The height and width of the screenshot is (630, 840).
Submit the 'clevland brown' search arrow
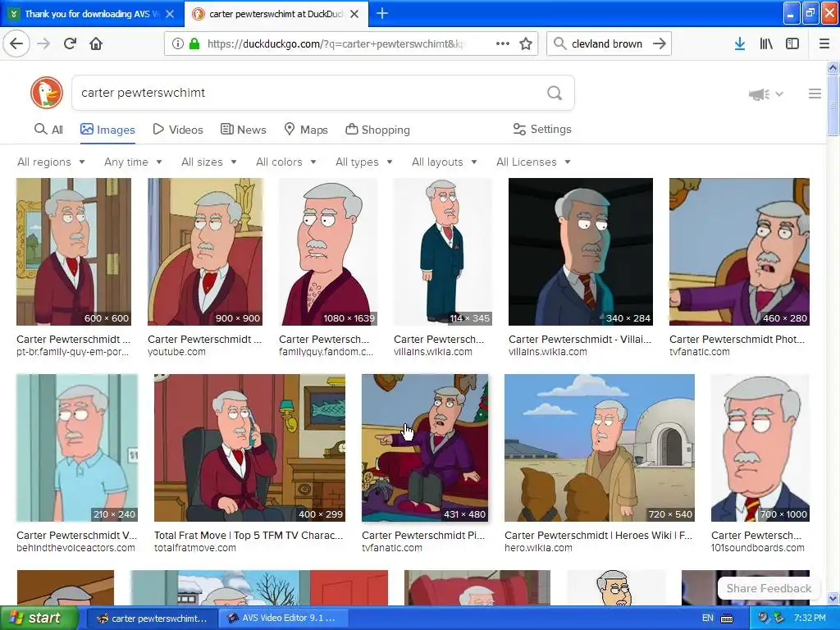point(660,43)
